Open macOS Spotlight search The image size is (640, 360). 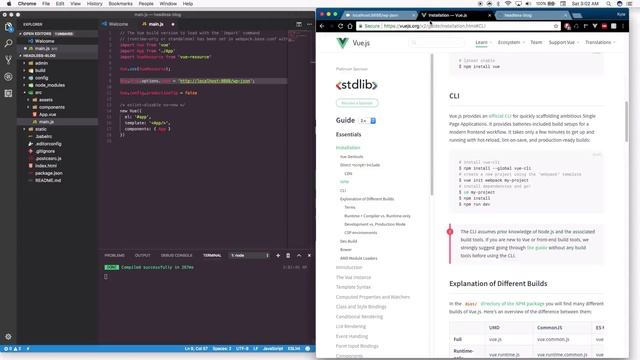pos(608,4)
